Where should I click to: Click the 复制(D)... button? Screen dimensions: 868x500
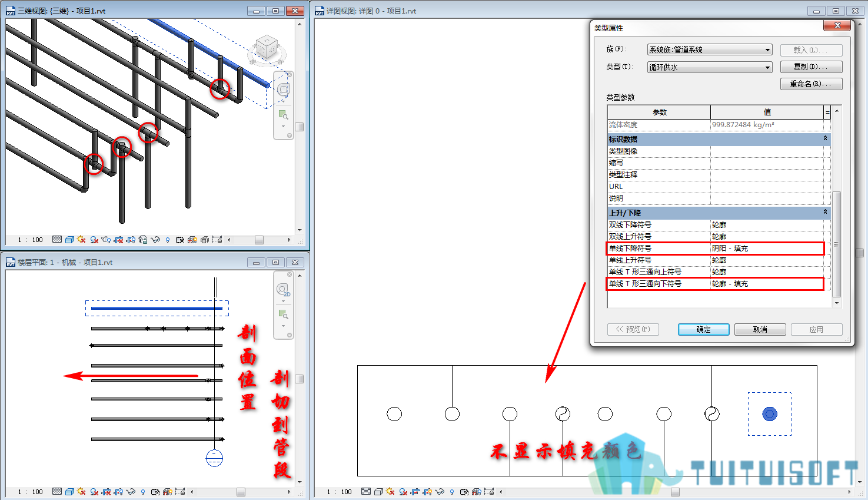pos(811,67)
